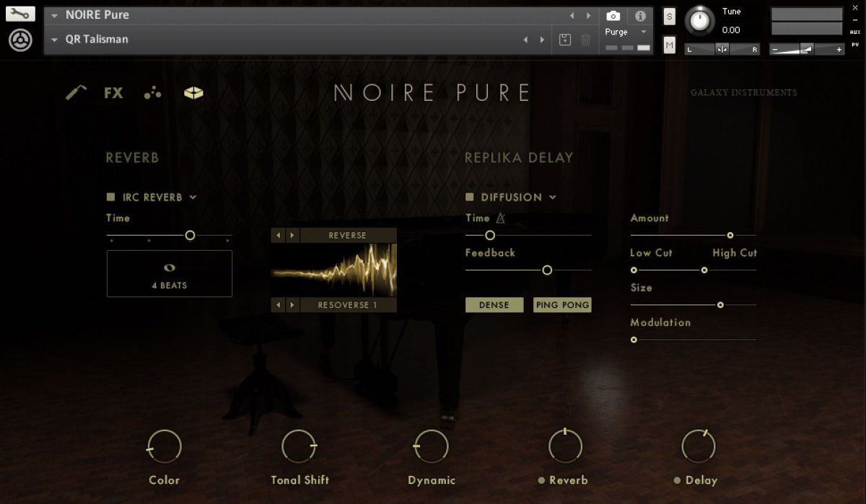Show the instrument info panel

[639, 15]
